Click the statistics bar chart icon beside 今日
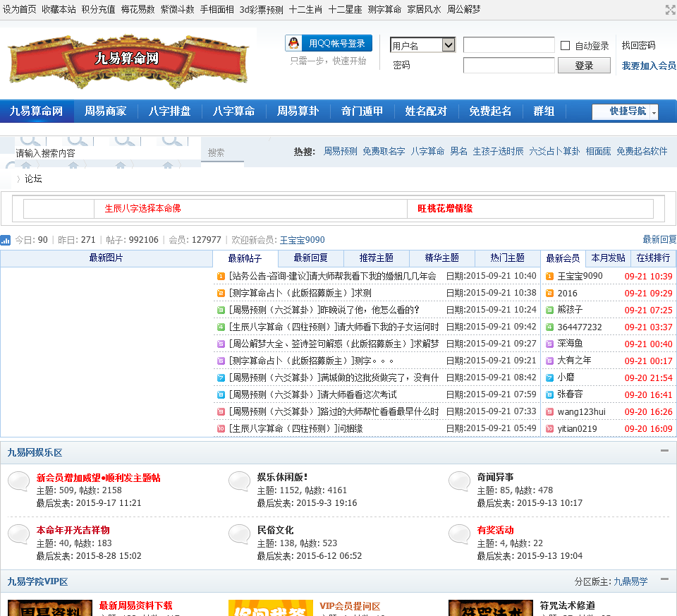Viewport: 677px width, 616px height. click(x=6, y=240)
